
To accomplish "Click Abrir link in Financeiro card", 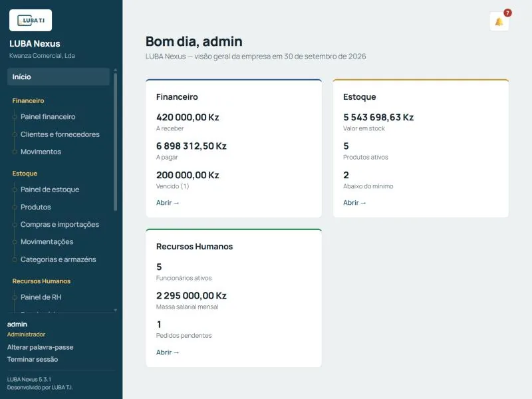I will (168, 203).
